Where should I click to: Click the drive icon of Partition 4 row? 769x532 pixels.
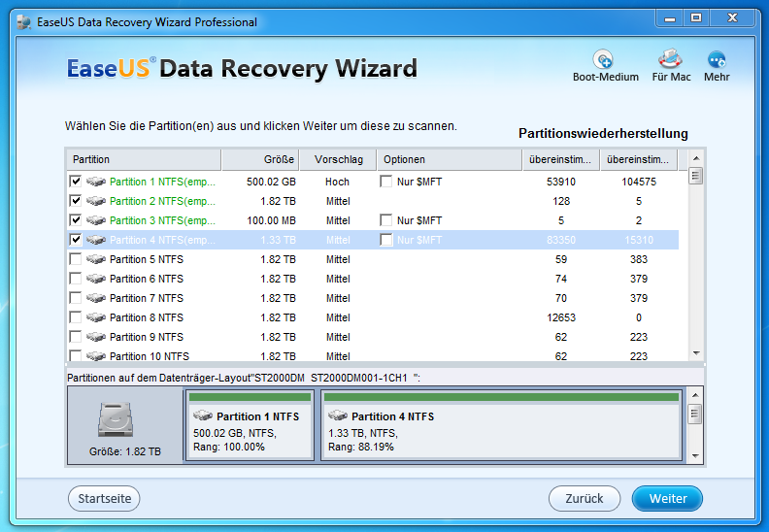click(96, 240)
